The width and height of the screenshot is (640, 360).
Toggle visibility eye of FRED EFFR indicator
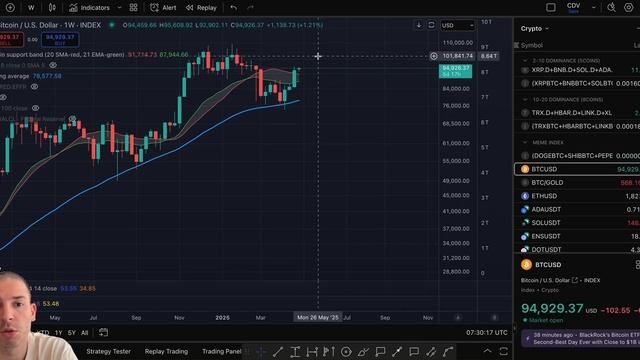[34, 87]
